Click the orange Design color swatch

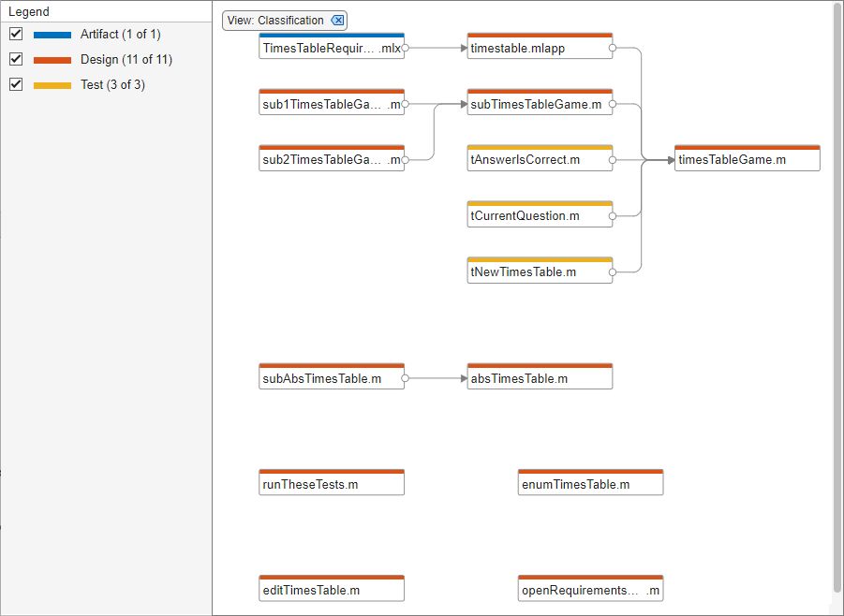(52, 60)
